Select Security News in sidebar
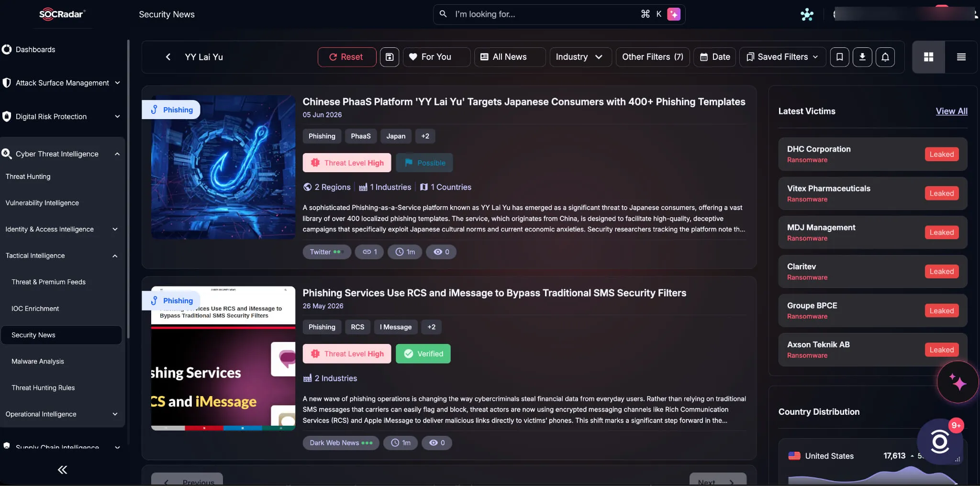980x486 pixels. tap(61, 335)
